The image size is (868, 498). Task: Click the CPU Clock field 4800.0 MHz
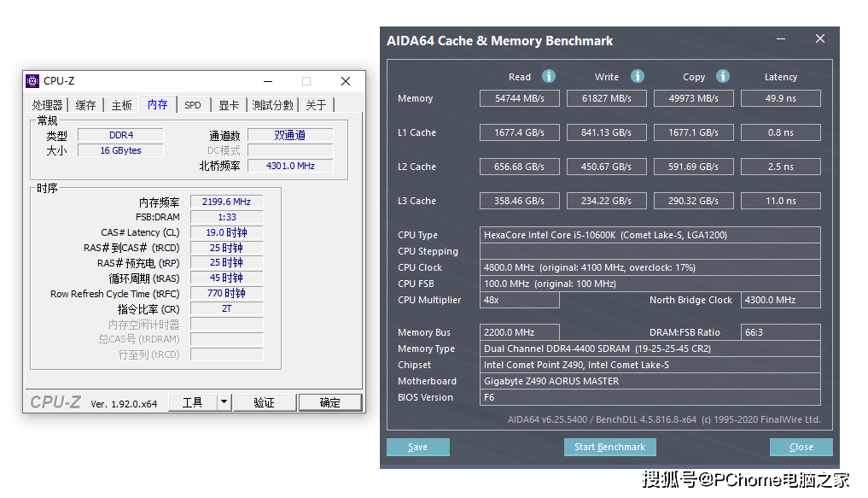pos(650,267)
